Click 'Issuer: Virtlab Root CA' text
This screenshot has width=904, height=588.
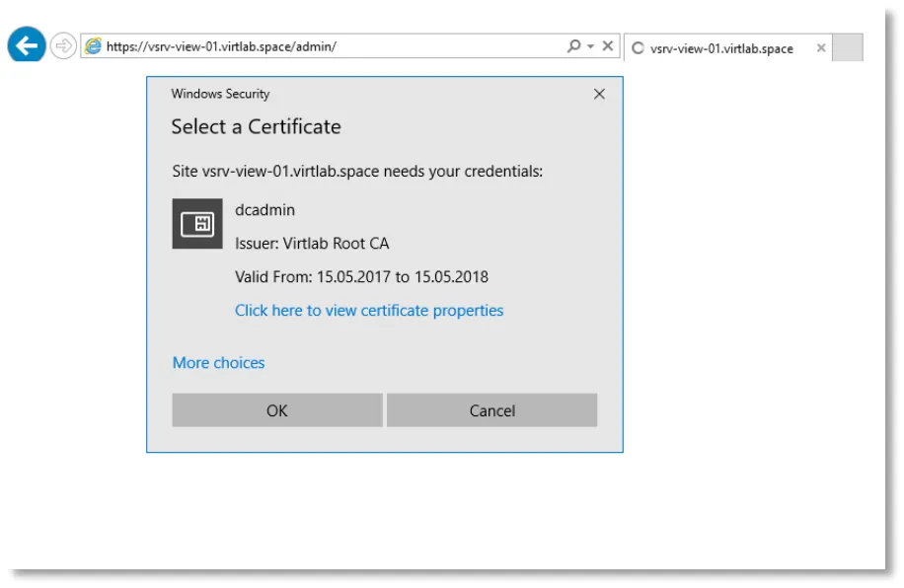pyautogui.click(x=312, y=244)
